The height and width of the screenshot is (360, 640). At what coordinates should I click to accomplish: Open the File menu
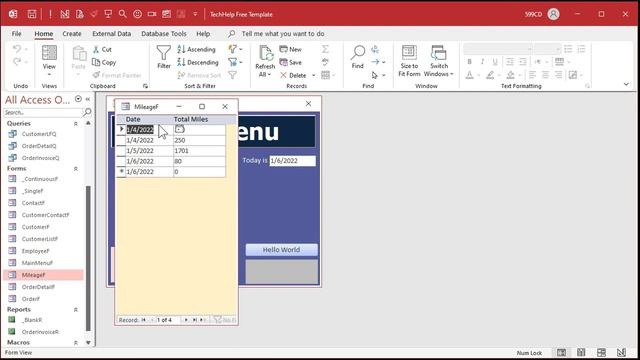click(x=16, y=33)
